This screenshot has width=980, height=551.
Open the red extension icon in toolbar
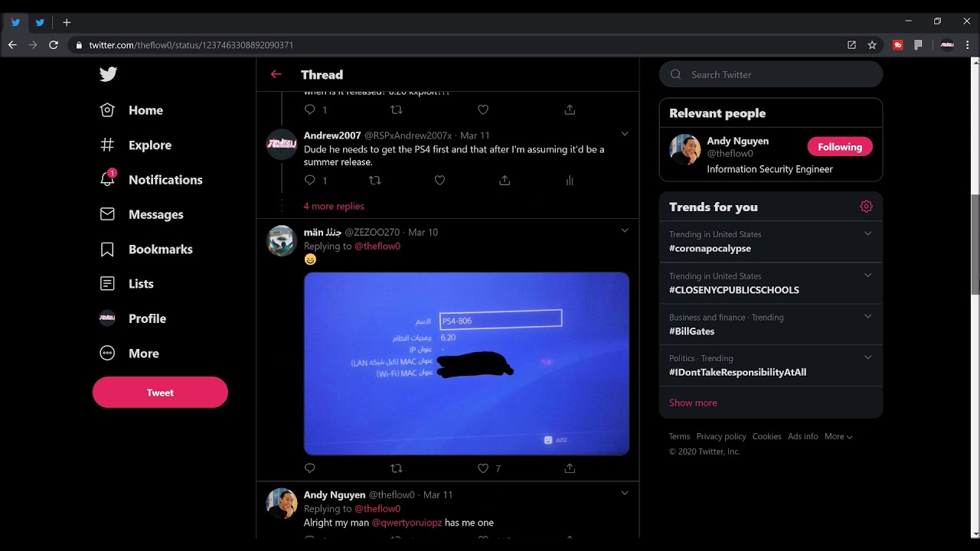coord(898,45)
